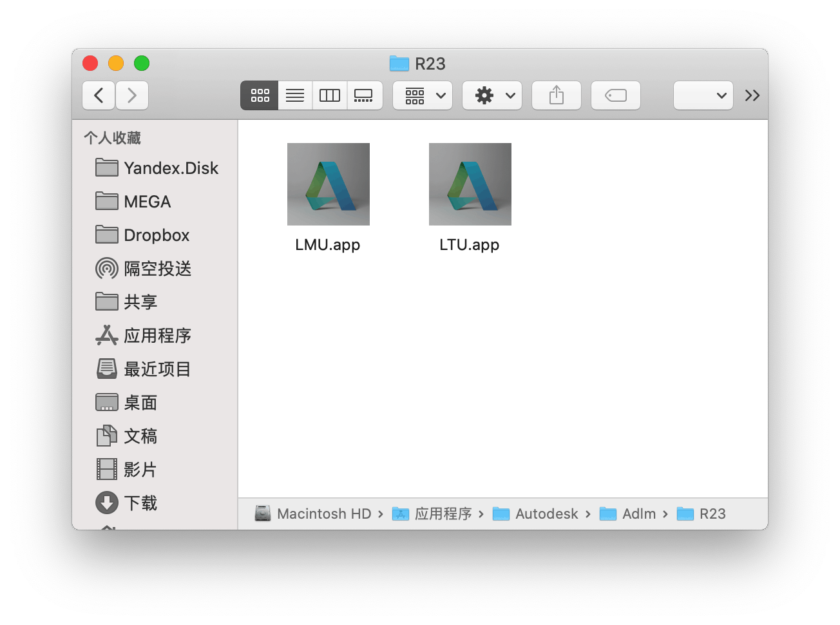Open the group-by arrangement dropdown
This screenshot has width=840, height=625.
coord(423,95)
